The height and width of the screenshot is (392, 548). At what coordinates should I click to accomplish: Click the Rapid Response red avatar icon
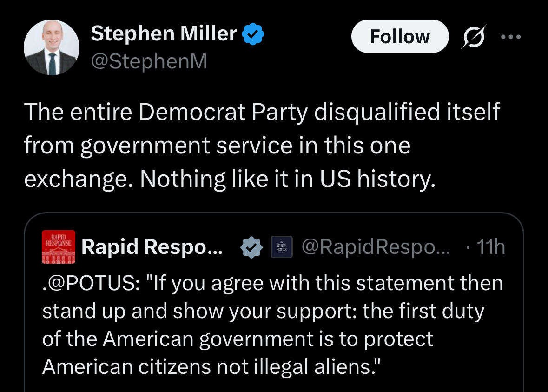tap(58, 247)
